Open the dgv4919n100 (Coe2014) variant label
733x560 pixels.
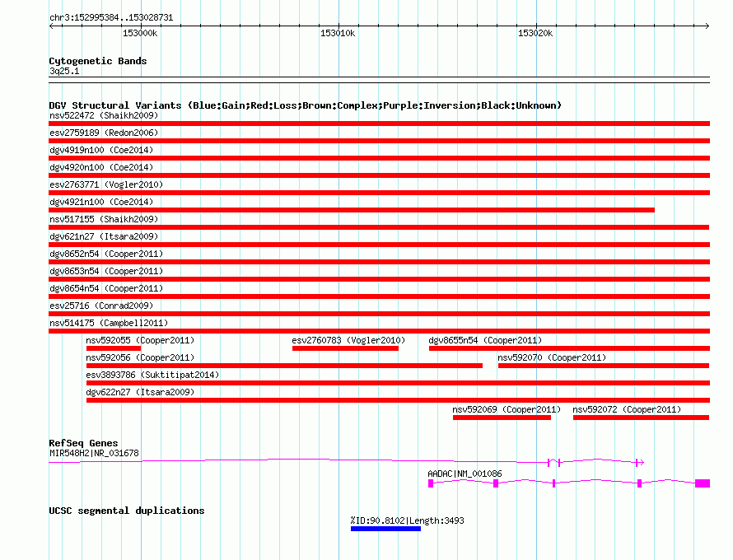coord(101,150)
